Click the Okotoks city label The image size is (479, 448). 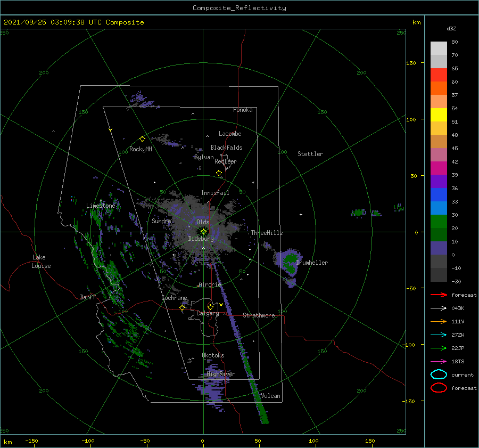click(213, 355)
